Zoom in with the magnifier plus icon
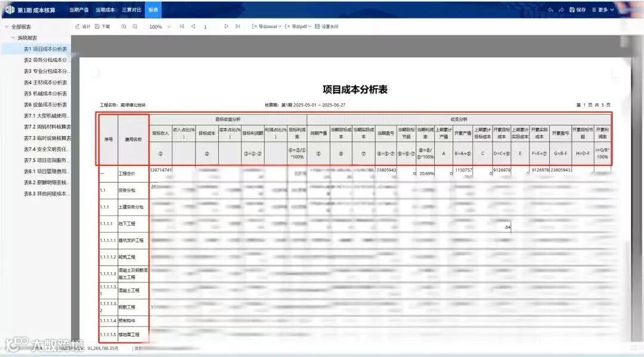 click(x=123, y=26)
